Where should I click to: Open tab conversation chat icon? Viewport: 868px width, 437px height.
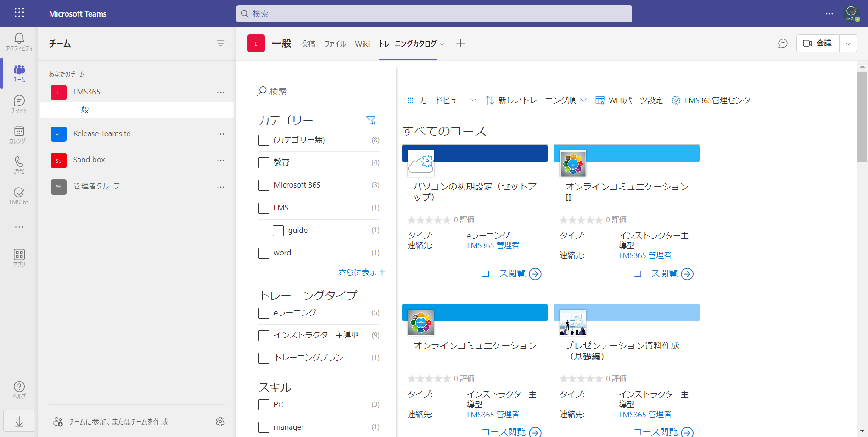[x=783, y=43]
